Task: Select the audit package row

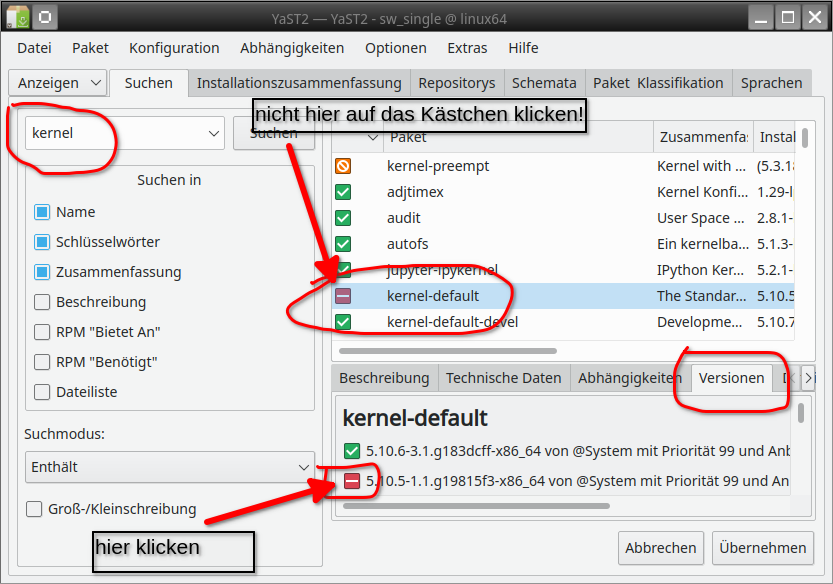Action: tap(563, 218)
